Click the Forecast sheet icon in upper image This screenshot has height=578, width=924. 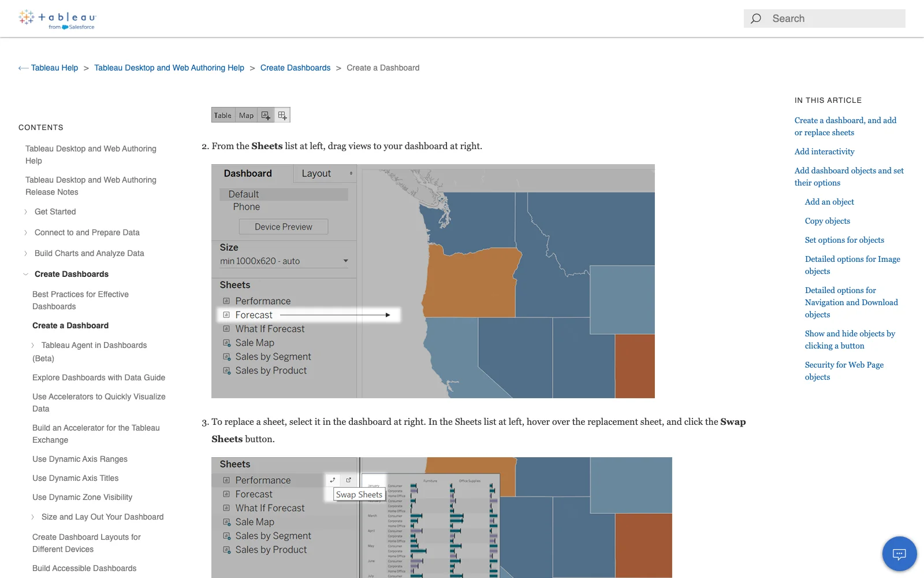[x=226, y=315]
